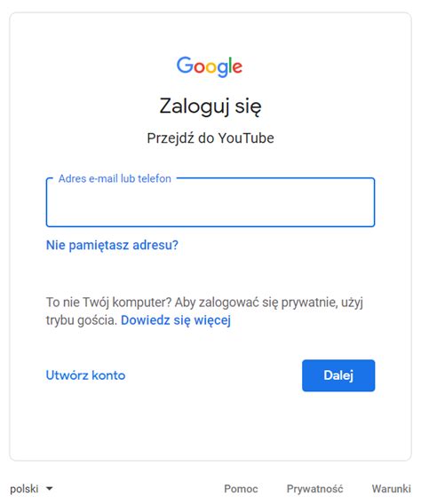Open the 'Nie pamiętasz adresu?' link
This screenshot has width=421, height=504.
click(x=112, y=245)
